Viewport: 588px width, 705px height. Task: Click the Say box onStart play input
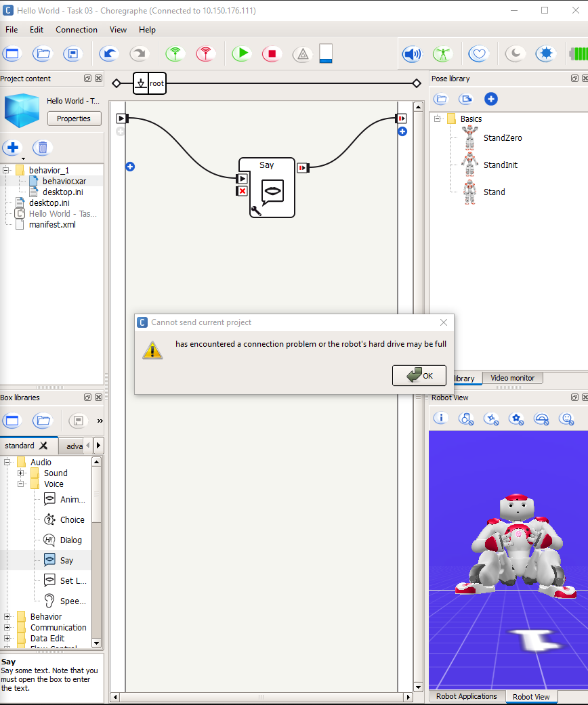point(242,179)
